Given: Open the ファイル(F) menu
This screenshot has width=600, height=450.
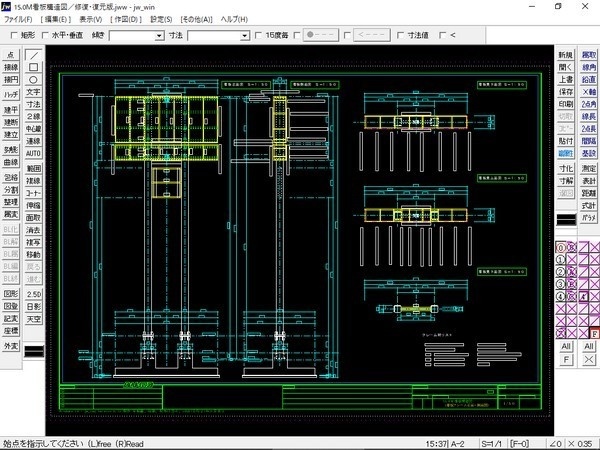Looking at the screenshot, I should [18, 19].
